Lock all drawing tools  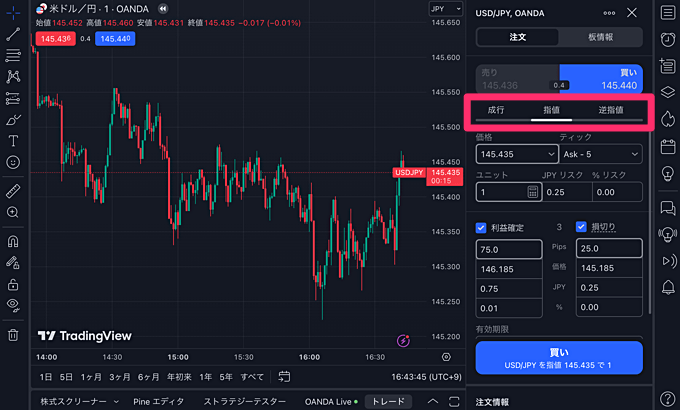pos(13,285)
